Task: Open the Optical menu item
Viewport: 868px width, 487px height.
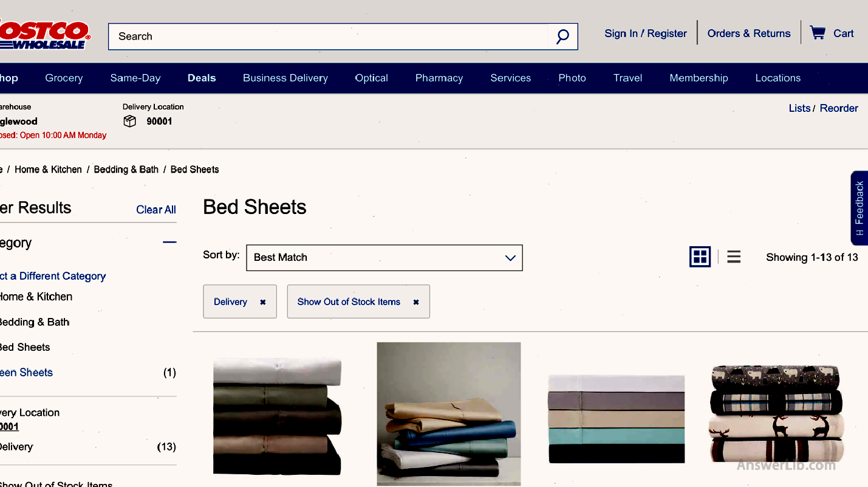Action: 372,78
